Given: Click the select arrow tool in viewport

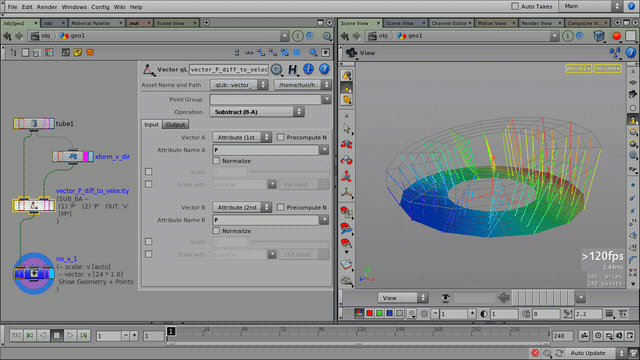Looking at the screenshot, I should tap(347, 128).
